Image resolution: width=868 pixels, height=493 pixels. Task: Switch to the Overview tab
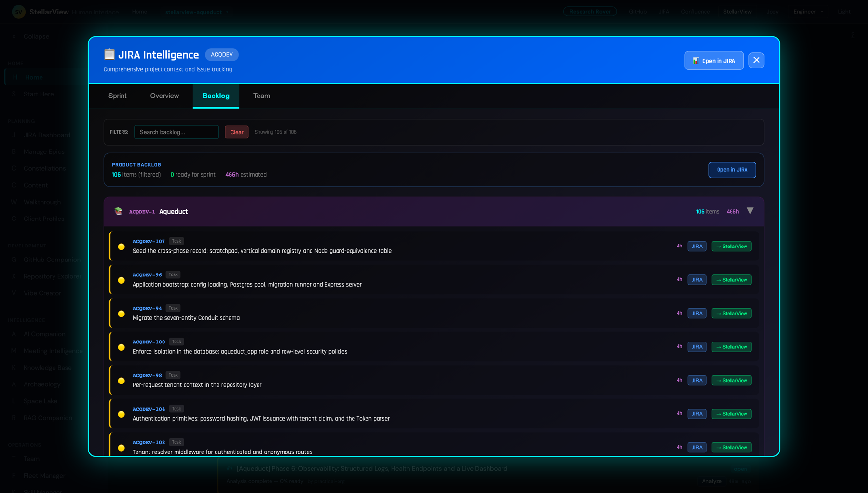(x=164, y=96)
